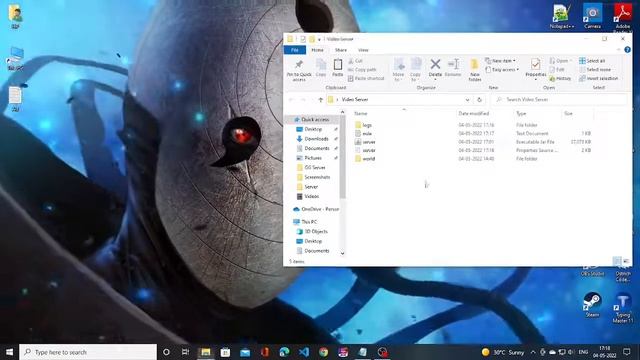Click the History icon
The width and height of the screenshot is (640, 360).
coord(560,78)
